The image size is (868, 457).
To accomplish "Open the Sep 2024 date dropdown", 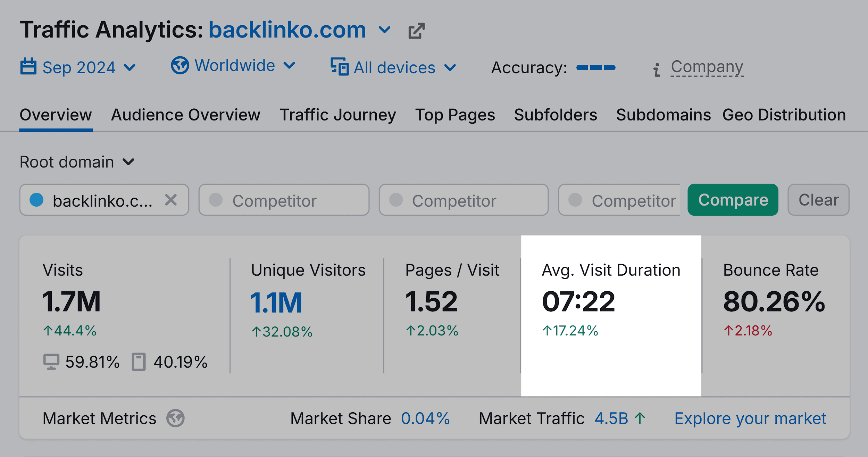I will coord(78,67).
